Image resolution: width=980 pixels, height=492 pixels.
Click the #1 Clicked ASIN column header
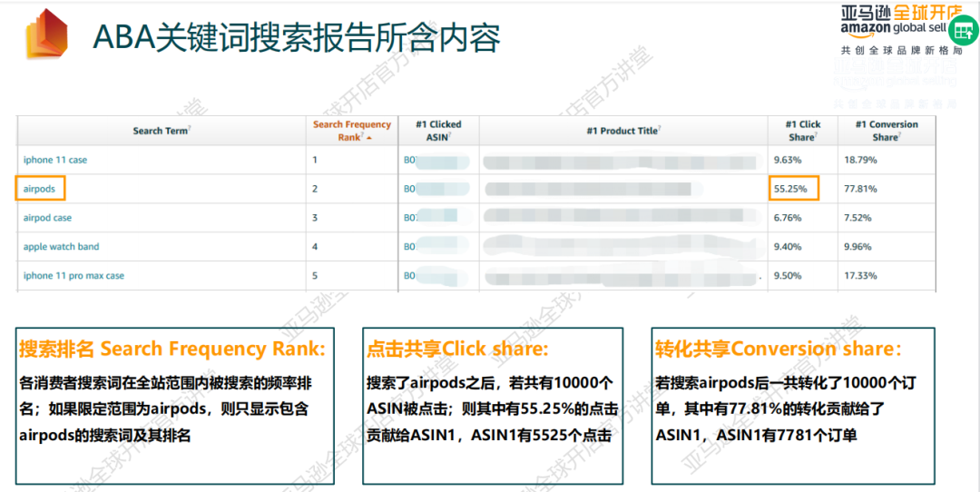pyautogui.click(x=438, y=131)
